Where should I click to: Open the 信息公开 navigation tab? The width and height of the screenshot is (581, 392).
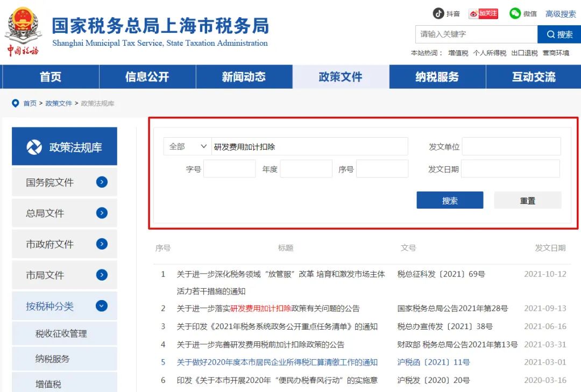[x=147, y=77]
